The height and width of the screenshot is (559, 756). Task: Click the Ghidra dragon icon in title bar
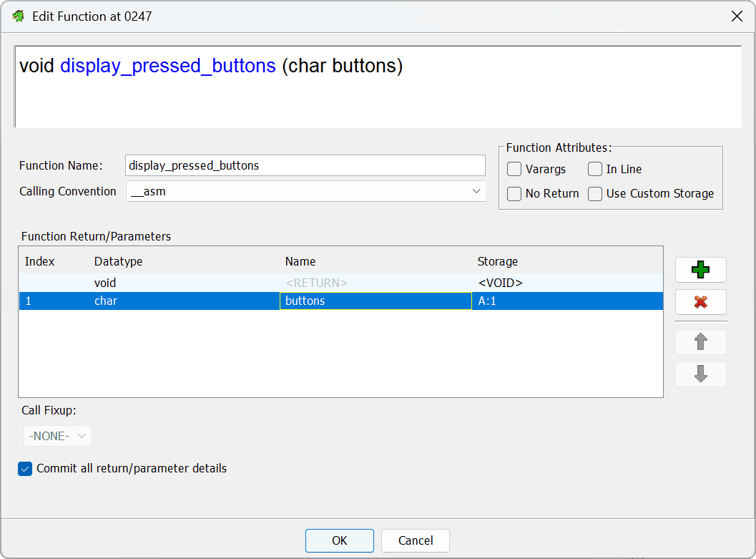tap(18, 16)
